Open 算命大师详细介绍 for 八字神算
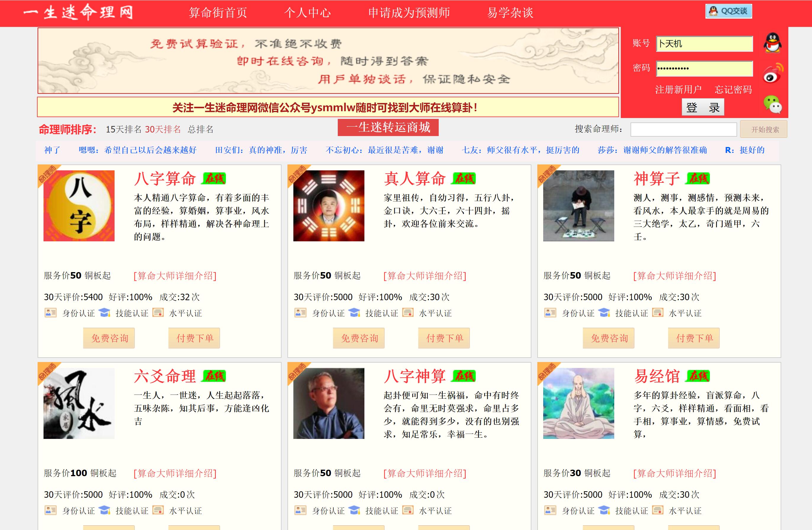The width and height of the screenshot is (812, 530). [425, 474]
